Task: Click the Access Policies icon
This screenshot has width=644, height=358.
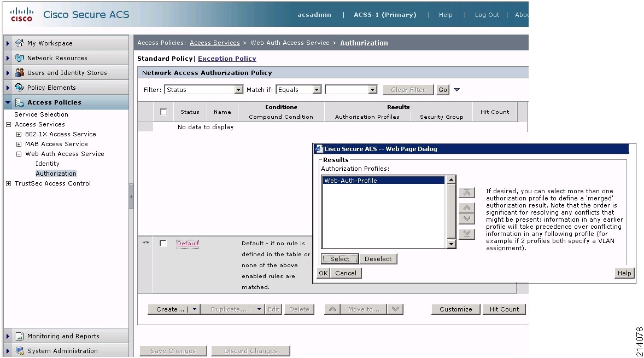Action: point(19,102)
